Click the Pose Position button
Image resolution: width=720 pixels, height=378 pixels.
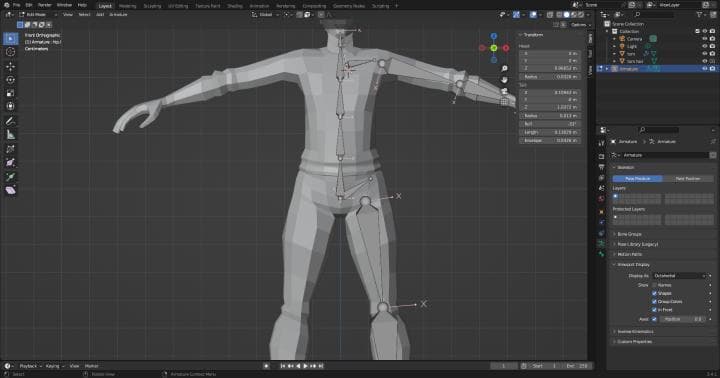pos(637,179)
